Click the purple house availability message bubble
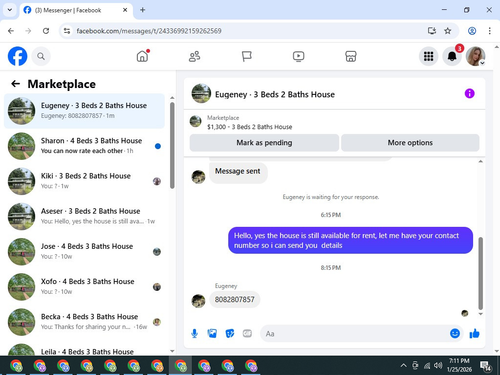This screenshot has height=375, width=500. pos(350,240)
